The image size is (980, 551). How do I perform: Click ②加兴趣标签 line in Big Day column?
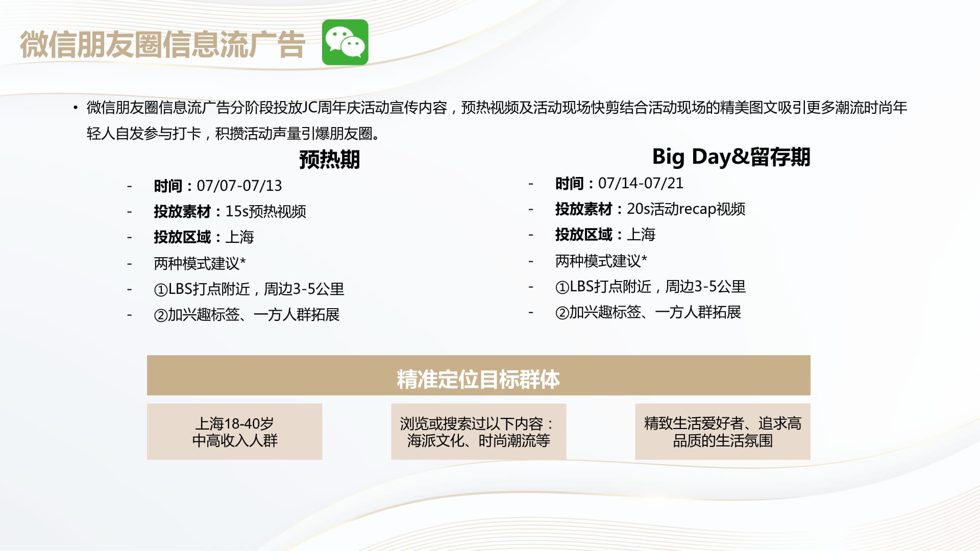(x=648, y=312)
